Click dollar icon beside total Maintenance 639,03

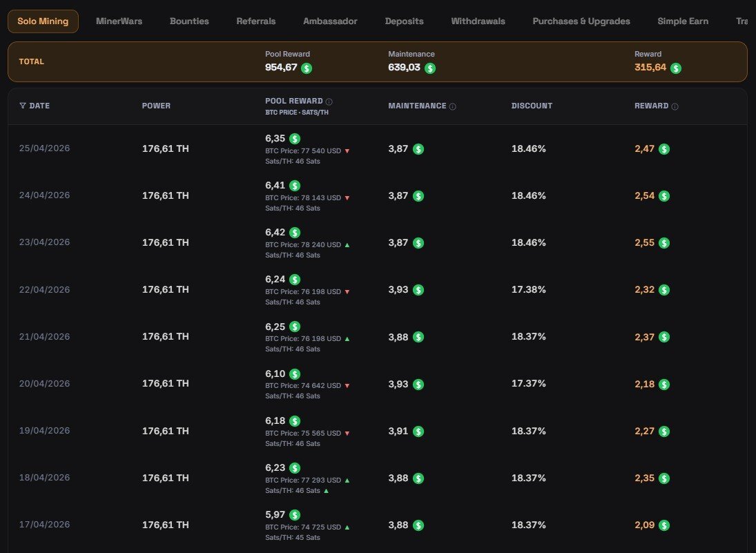(430, 68)
